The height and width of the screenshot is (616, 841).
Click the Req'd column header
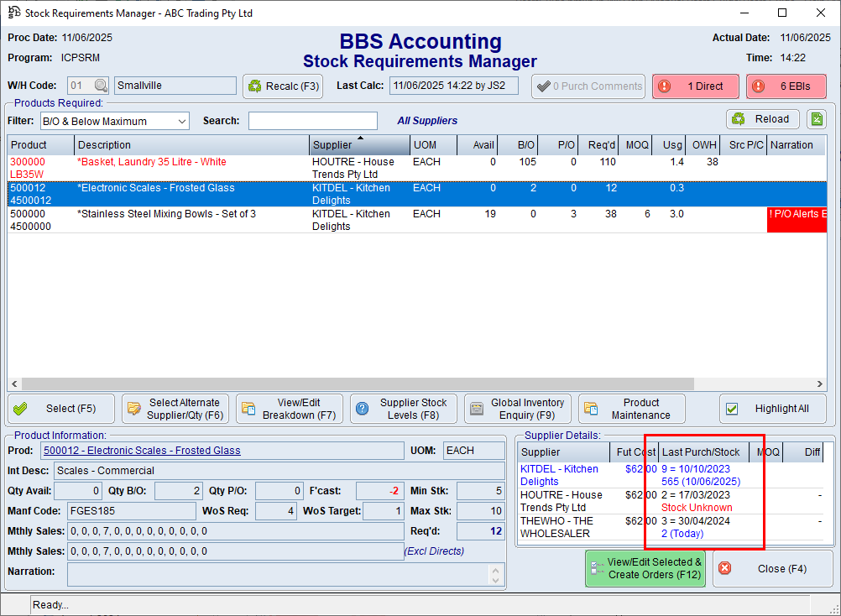[x=601, y=145]
